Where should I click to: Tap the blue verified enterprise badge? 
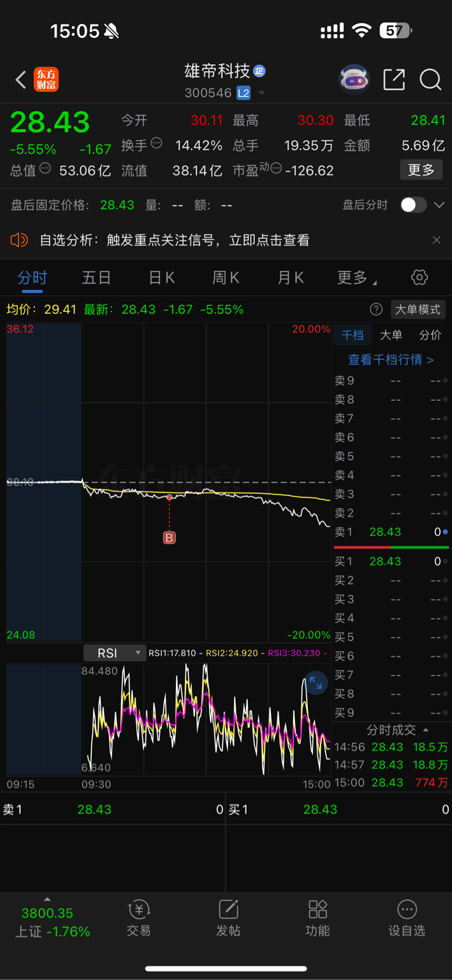coord(259,71)
